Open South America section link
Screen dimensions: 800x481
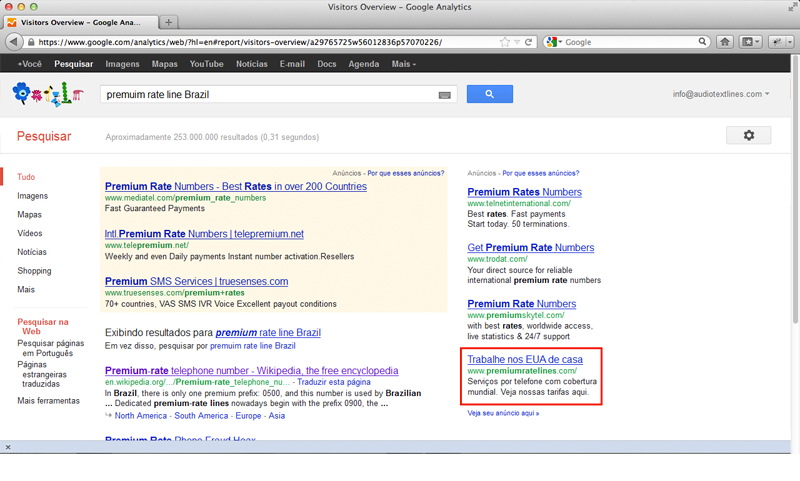pos(201,416)
